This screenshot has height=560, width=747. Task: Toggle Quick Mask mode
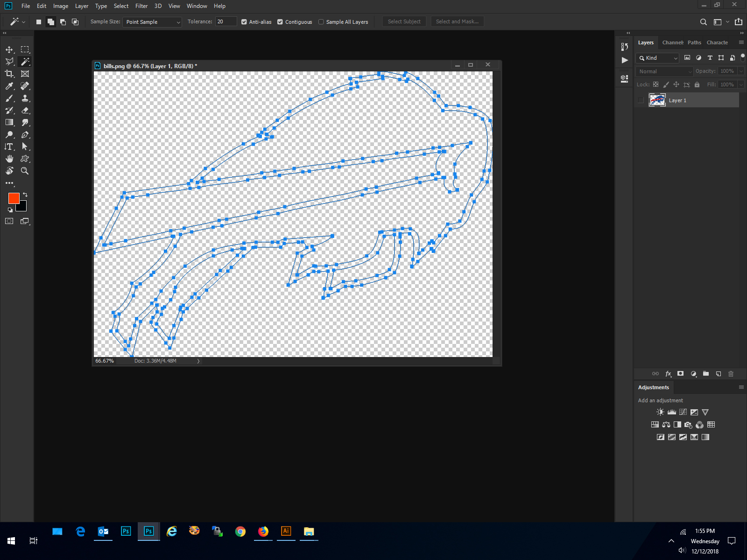[x=9, y=221]
